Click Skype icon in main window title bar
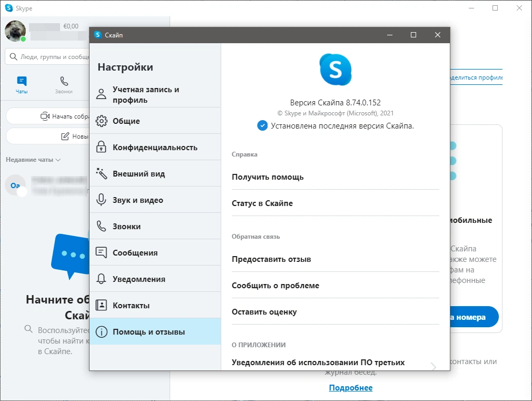Image resolution: width=532 pixels, height=401 pixels. [9, 8]
